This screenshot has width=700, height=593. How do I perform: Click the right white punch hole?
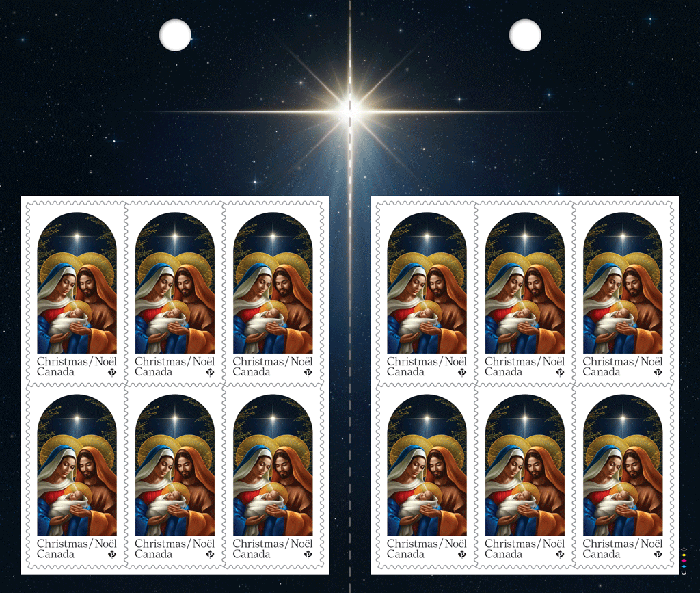526,35
